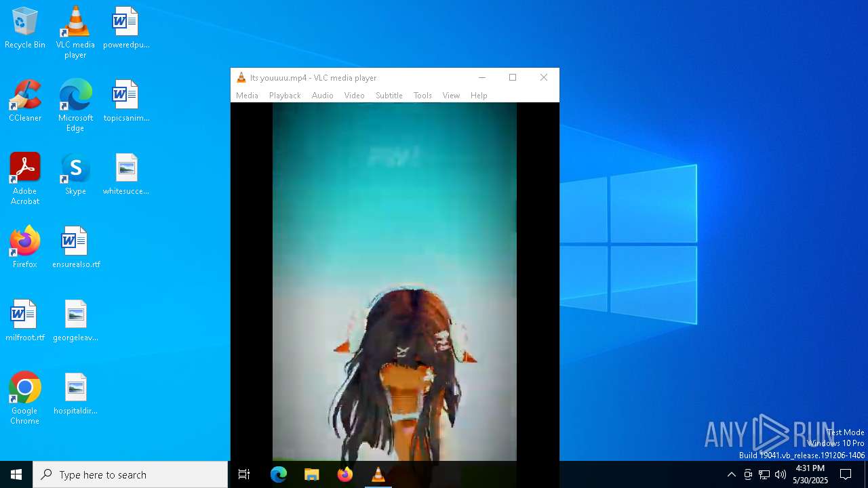Open the Help menu in VLC
868x488 pixels.
479,96
